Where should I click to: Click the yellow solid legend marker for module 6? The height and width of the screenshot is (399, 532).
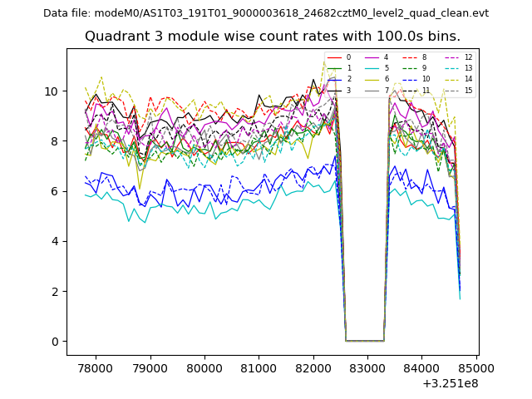point(372,79)
